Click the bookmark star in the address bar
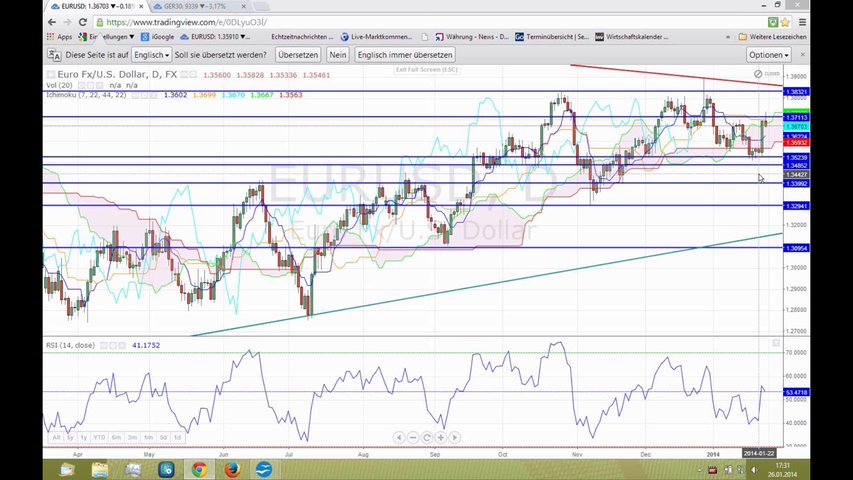 coord(772,22)
